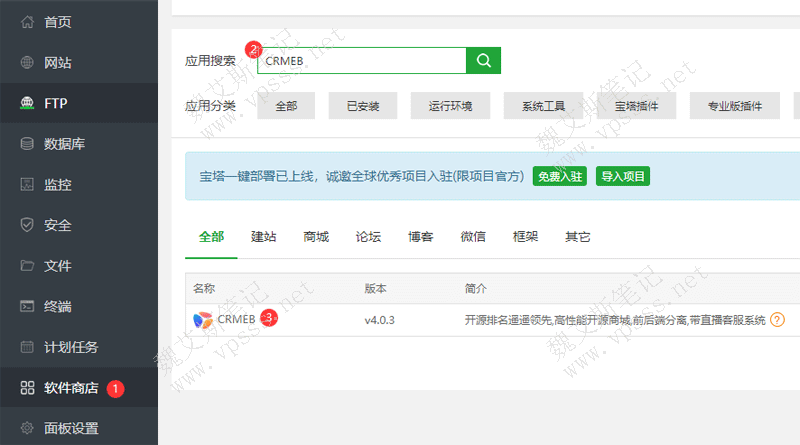Click the calendar icon beside 计划任务
The height and width of the screenshot is (445, 800).
[x=27, y=347]
